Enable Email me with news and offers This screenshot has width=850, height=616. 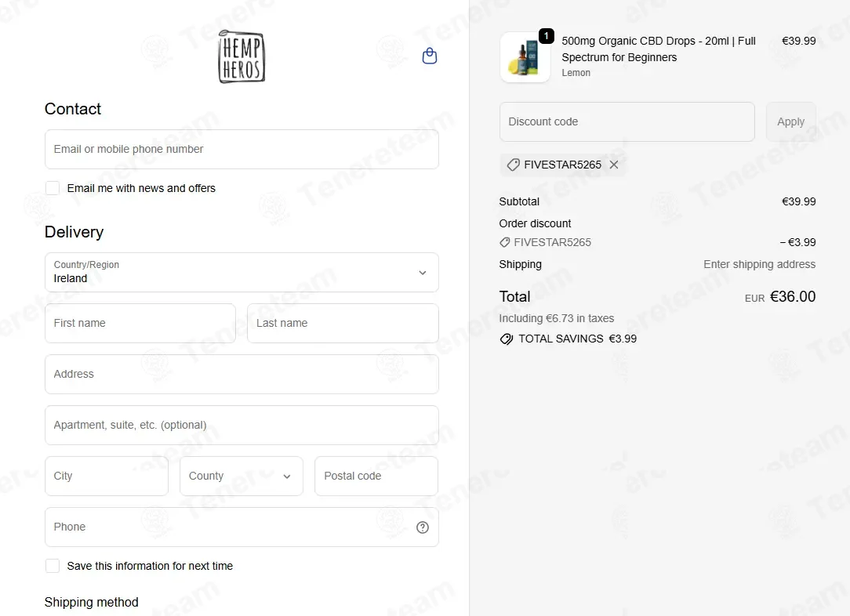pyautogui.click(x=53, y=188)
